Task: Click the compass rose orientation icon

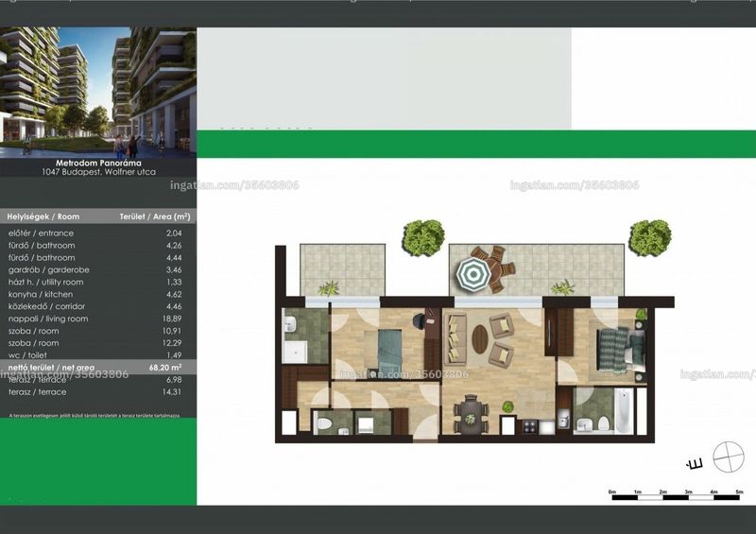Action: pyautogui.click(x=728, y=456)
